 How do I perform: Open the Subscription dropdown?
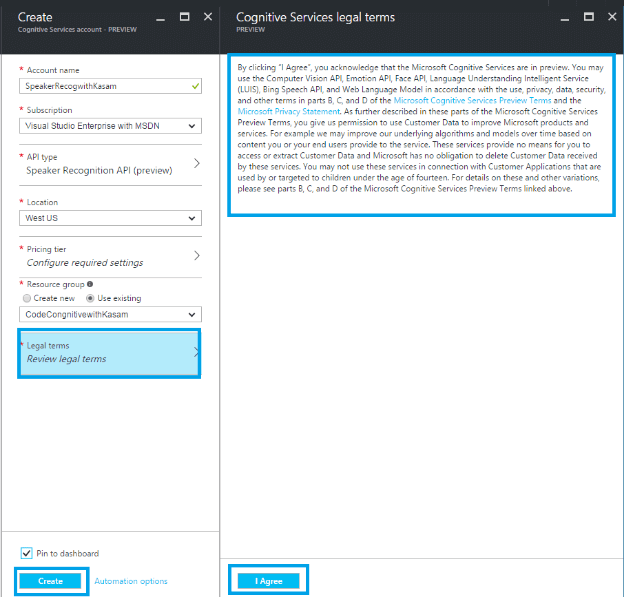(110, 126)
